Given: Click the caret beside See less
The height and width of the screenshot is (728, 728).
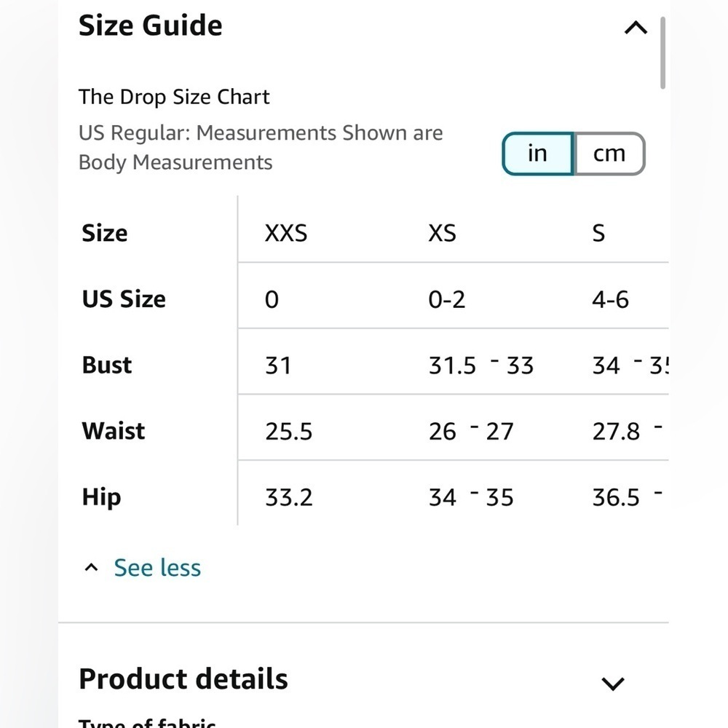Looking at the screenshot, I should pyautogui.click(x=91, y=567).
